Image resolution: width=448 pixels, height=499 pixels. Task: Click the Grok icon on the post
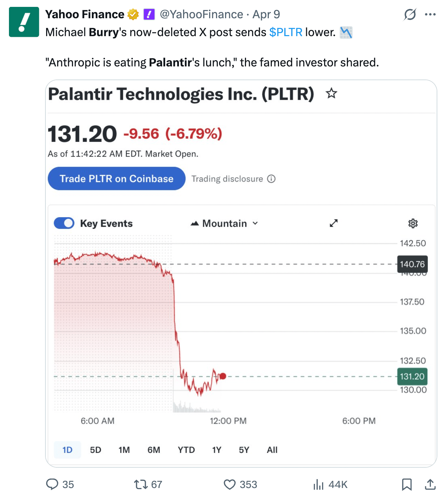pyautogui.click(x=410, y=14)
